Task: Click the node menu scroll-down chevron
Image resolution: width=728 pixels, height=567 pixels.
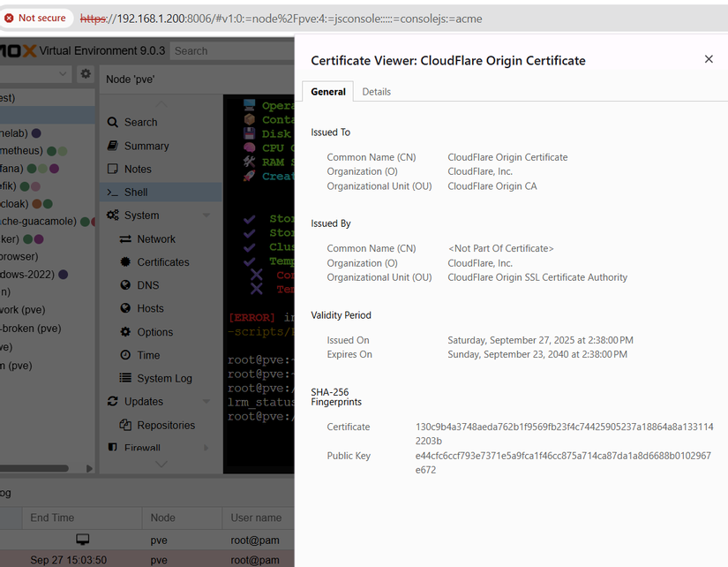Action: coord(161,464)
